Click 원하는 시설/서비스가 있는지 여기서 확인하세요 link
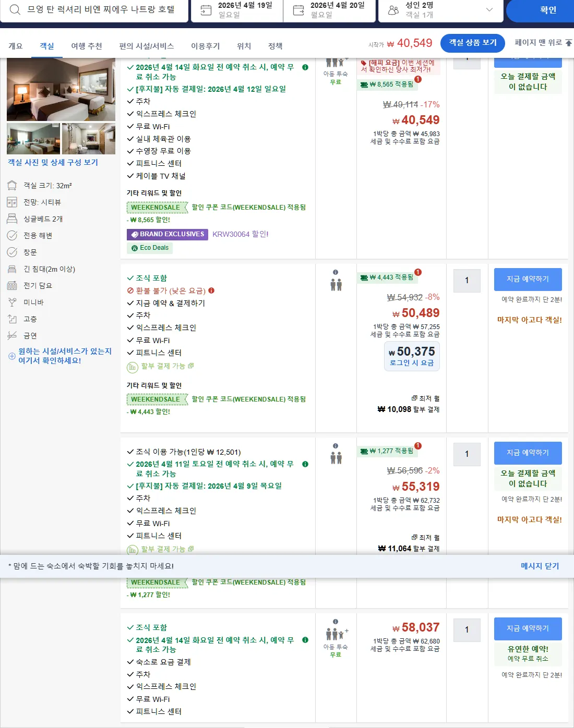The image size is (574, 728). [65, 356]
